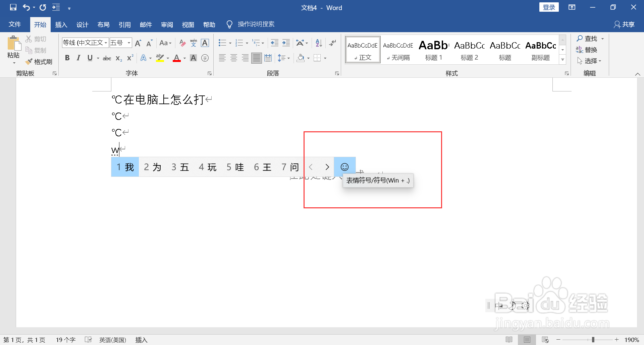Apply the 标题 1 style
This screenshot has width=644, height=345.
[x=434, y=50]
